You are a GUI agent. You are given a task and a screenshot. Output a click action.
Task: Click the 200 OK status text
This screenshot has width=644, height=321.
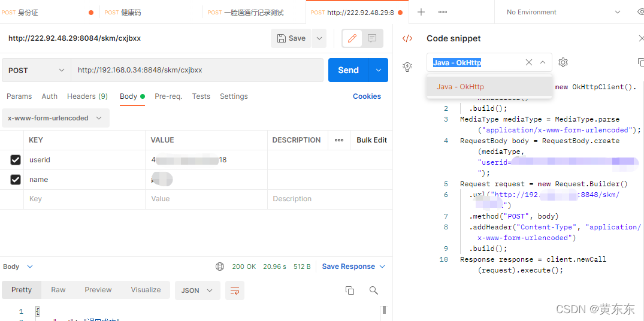click(x=244, y=267)
